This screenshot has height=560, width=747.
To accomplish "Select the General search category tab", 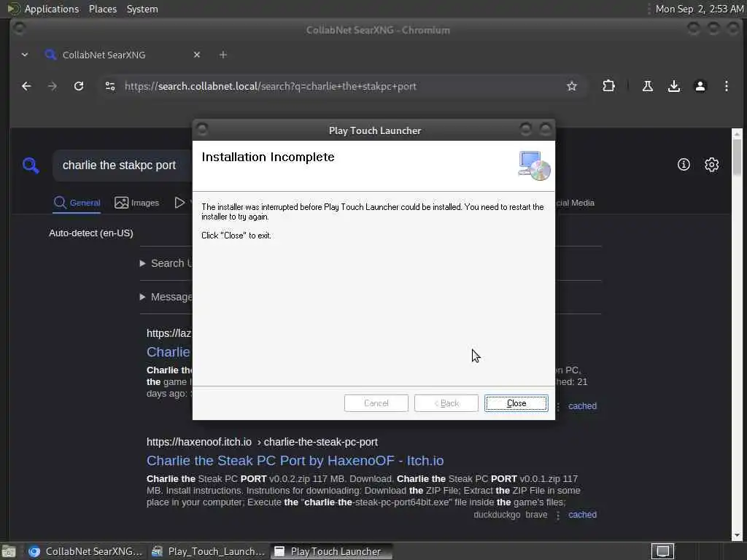I will (x=77, y=203).
